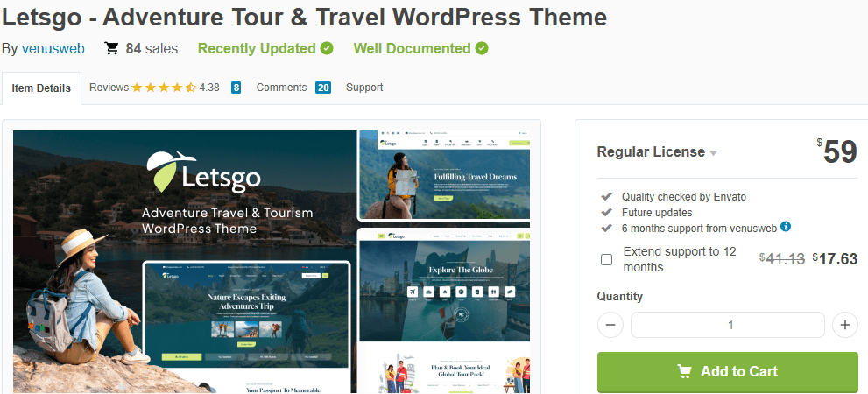Click the support info circle icon
The width and height of the screenshot is (868, 394).
pos(786,226)
